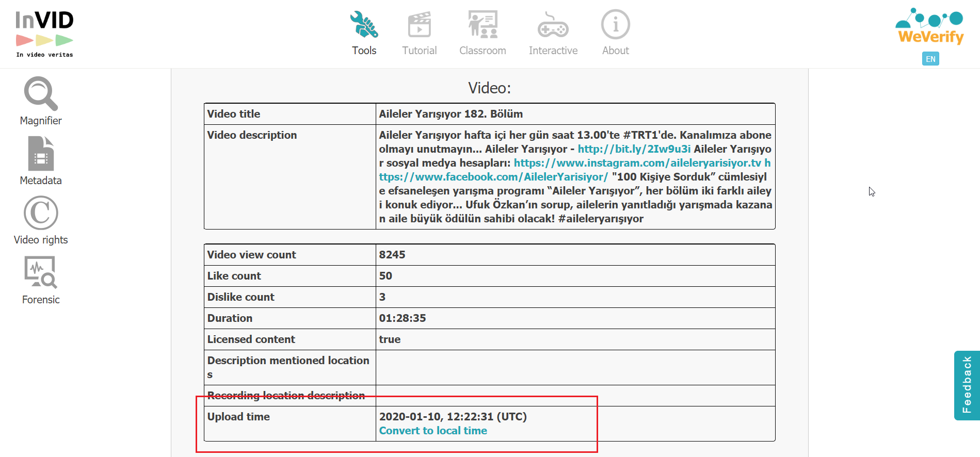
Task: Open the Classroom icon
Action: 483,24
